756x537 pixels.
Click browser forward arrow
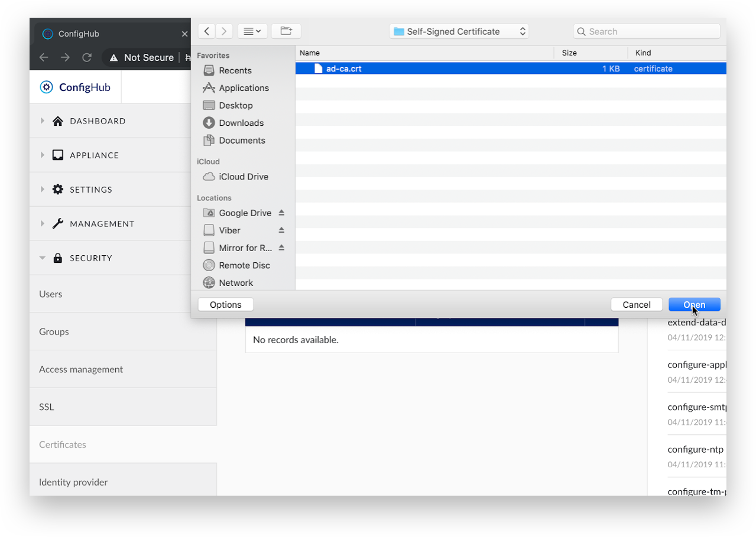[x=65, y=57]
